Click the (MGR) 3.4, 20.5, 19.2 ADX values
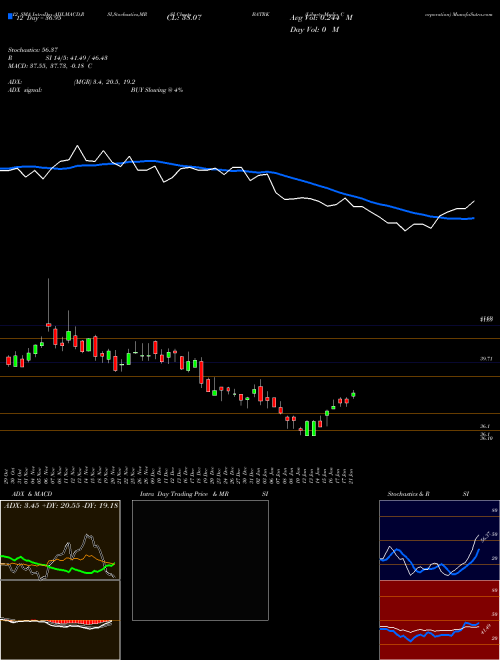Viewport: 500px width, 660px height. coord(104,82)
